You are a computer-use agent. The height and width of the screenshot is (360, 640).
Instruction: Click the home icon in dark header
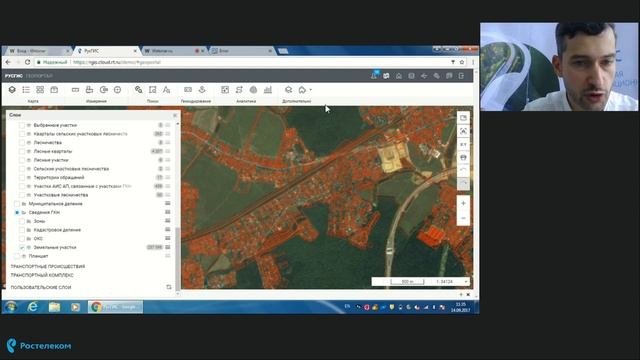tap(399, 76)
